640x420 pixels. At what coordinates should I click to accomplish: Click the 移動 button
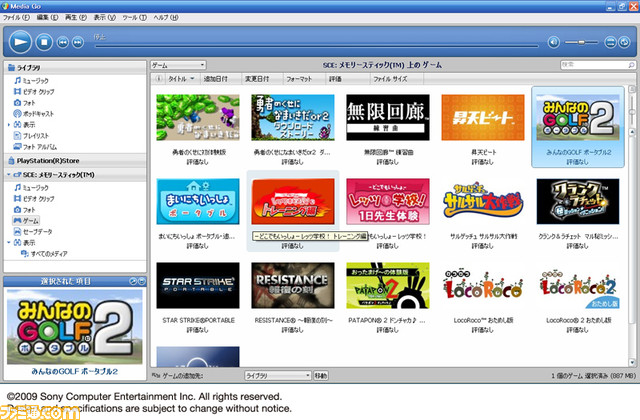click(x=321, y=376)
